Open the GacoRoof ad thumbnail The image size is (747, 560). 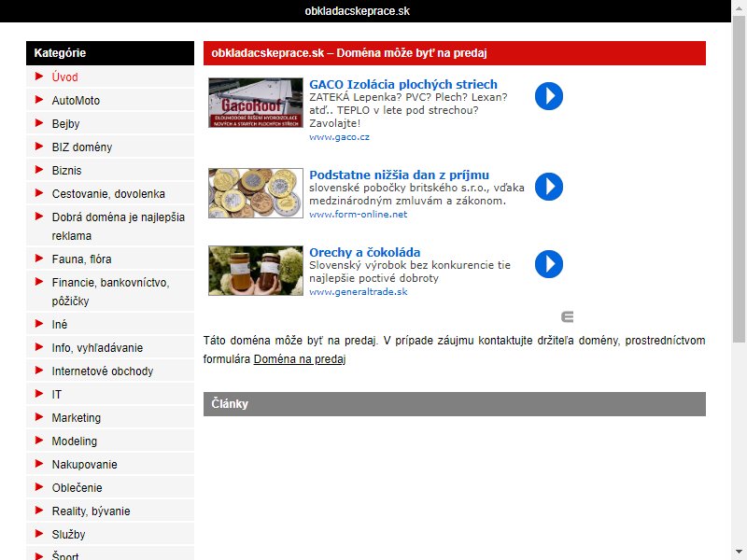256,103
